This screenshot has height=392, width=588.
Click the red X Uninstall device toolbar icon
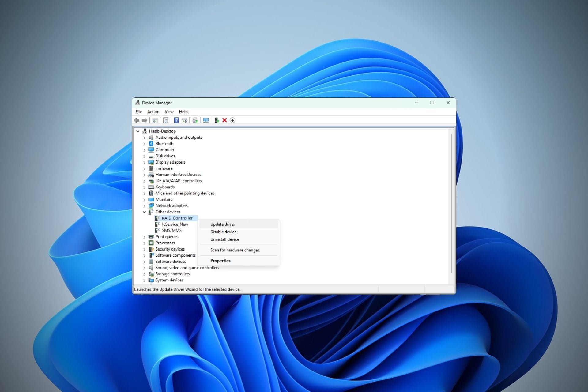click(224, 120)
